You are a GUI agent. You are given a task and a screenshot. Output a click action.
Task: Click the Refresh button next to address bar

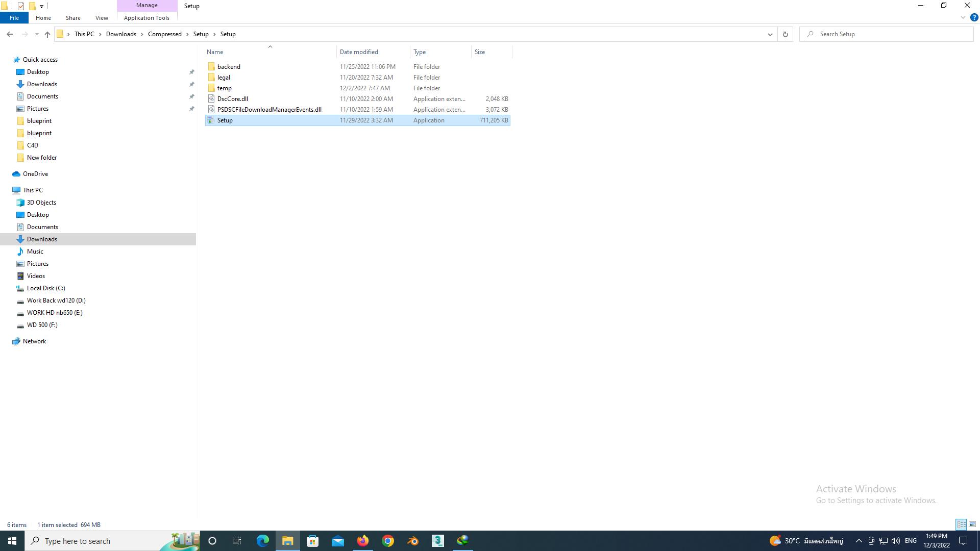tap(785, 34)
